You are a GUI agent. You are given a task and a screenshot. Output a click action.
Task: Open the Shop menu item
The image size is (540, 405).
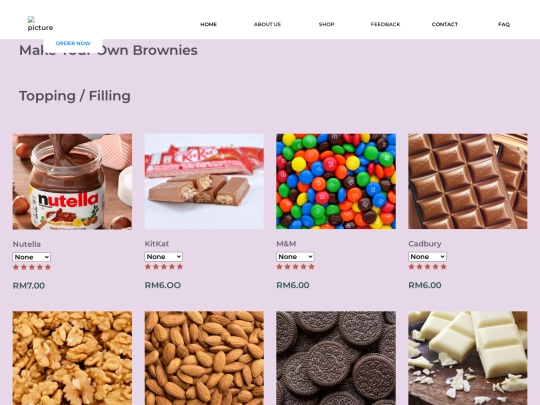[x=326, y=24]
